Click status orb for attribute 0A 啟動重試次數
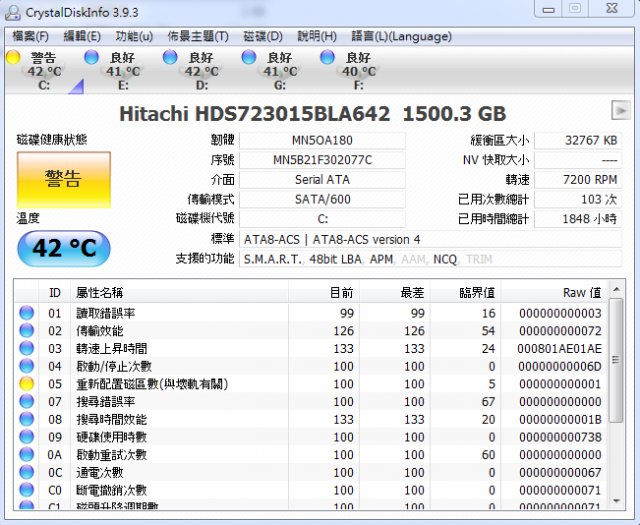 point(27,454)
